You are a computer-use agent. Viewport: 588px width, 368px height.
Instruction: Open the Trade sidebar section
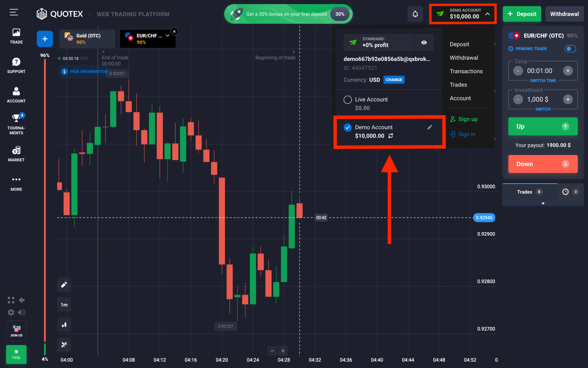16,36
